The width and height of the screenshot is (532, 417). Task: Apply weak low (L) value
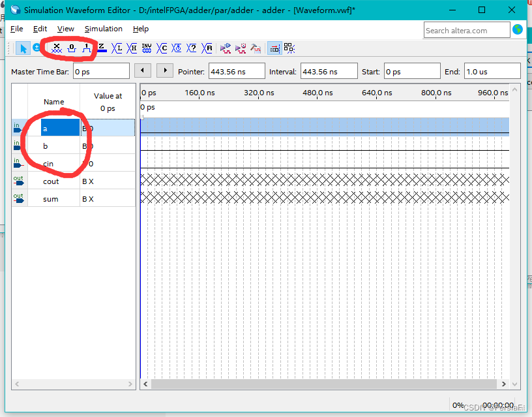(117, 48)
